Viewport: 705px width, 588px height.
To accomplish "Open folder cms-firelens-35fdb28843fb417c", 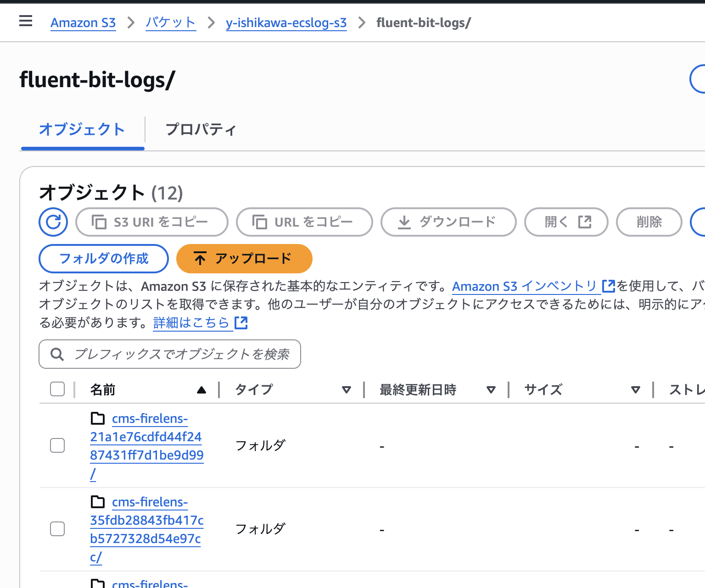I will [x=147, y=529].
